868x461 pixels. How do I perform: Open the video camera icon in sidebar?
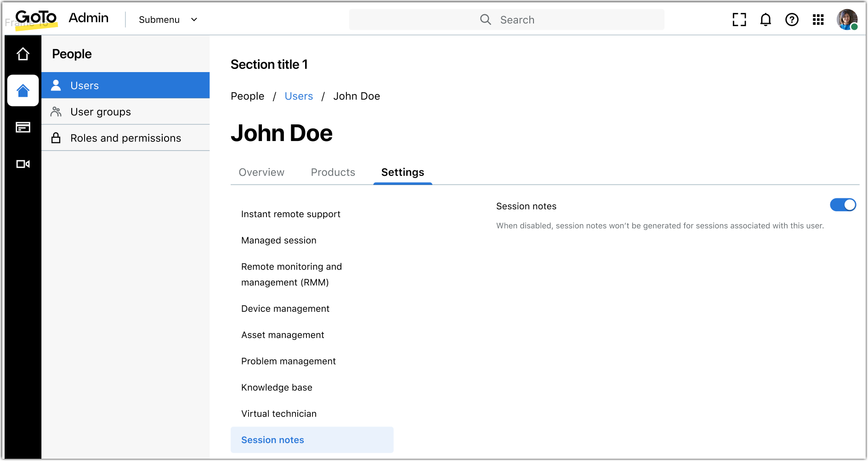(23, 164)
